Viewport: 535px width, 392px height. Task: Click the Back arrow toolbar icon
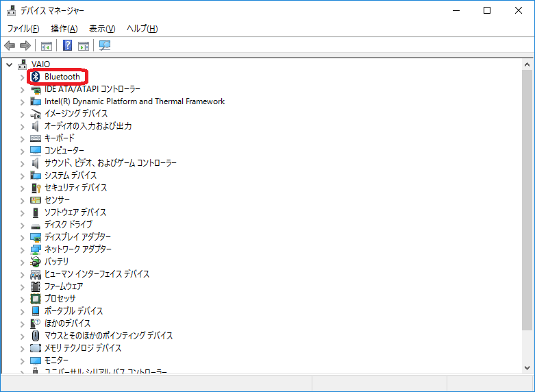pos(10,45)
